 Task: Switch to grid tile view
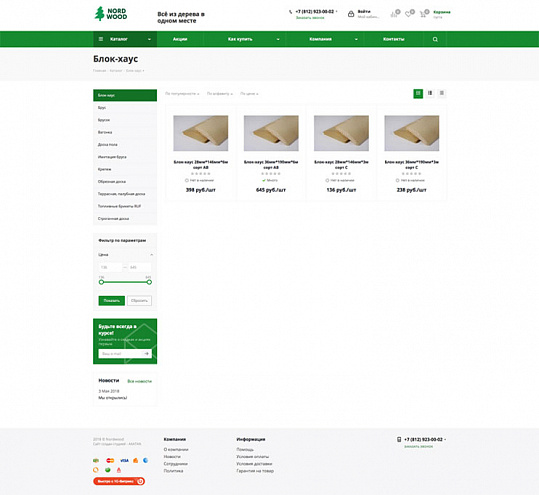coord(418,93)
